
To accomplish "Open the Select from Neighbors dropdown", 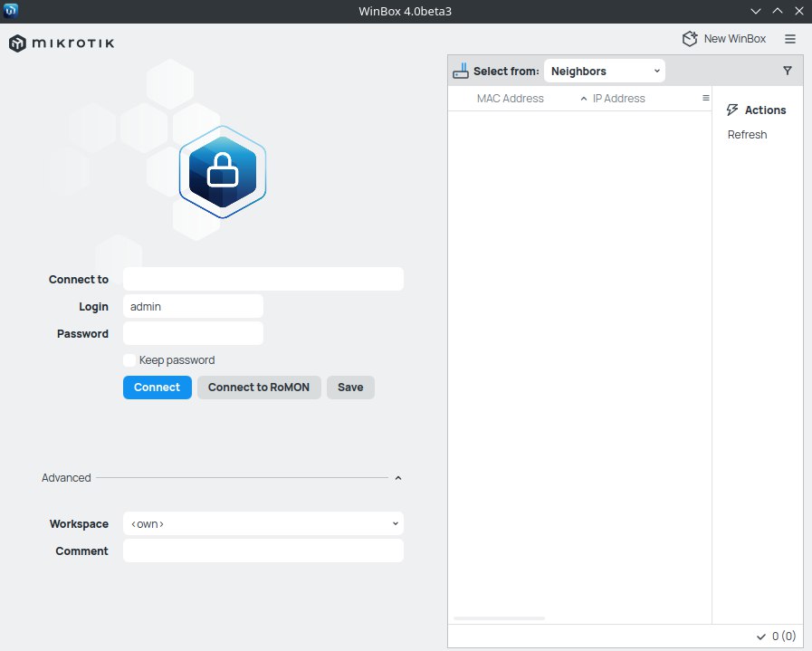I will point(605,71).
